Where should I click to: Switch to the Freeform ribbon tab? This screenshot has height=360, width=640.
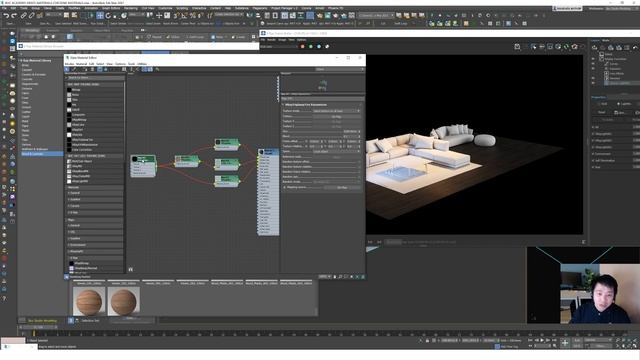(x=53, y=30)
